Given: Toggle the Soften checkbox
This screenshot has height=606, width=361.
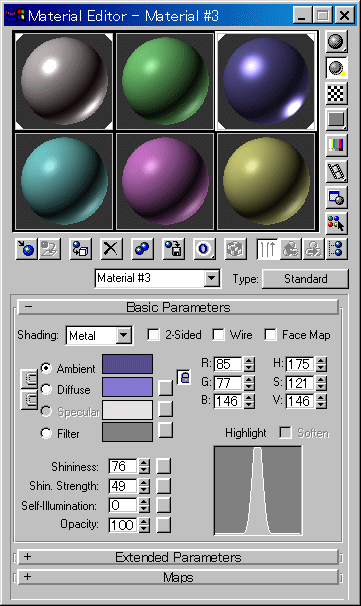Looking at the screenshot, I should tap(285, 432).
